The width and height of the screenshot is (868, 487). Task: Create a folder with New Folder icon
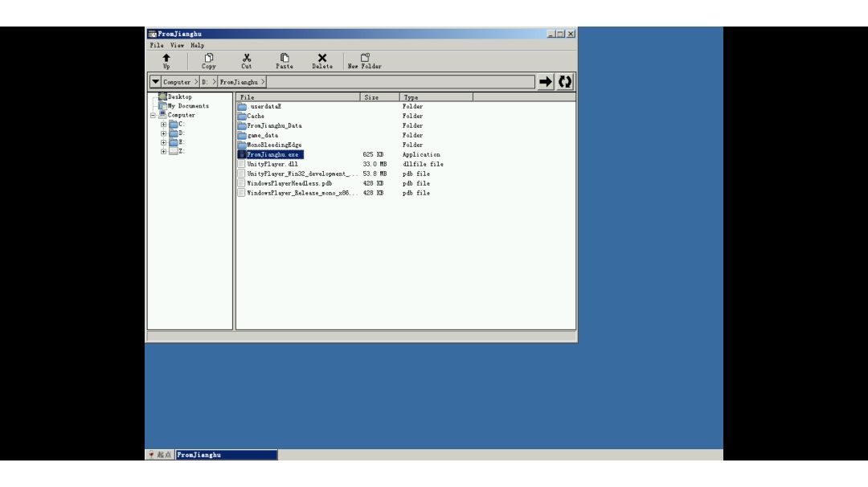point(365,59)
